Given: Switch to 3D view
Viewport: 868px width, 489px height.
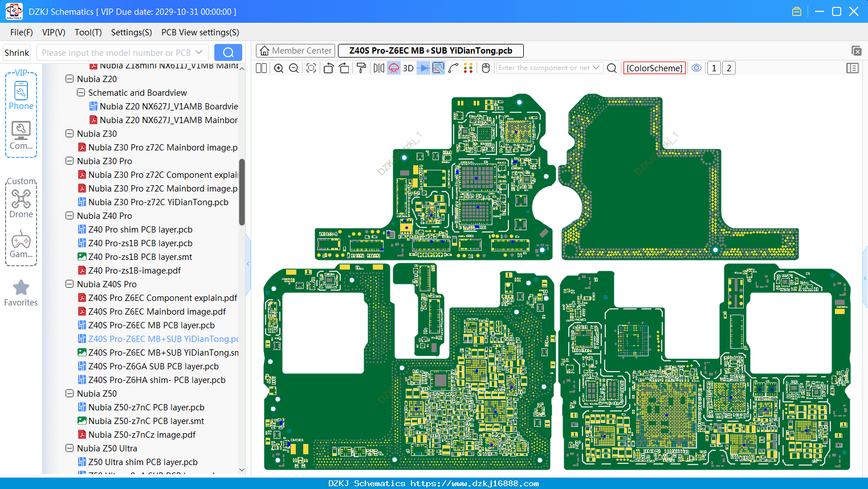Looking at the screenshot, I should [x=408, y=68].
